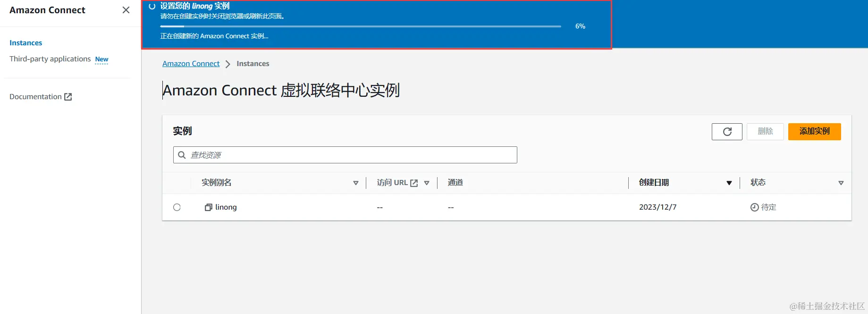Click the search magnifier icon
Screen dimensions: 868x314
pyautogui.click(x=182, y=155)
